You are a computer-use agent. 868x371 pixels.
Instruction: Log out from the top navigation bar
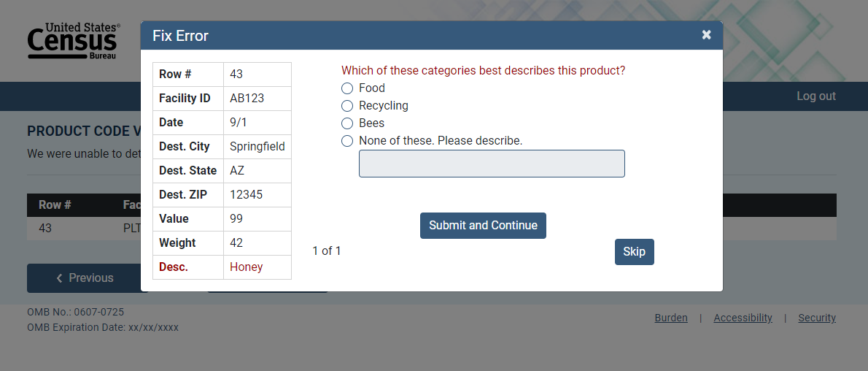coord(815,96)
